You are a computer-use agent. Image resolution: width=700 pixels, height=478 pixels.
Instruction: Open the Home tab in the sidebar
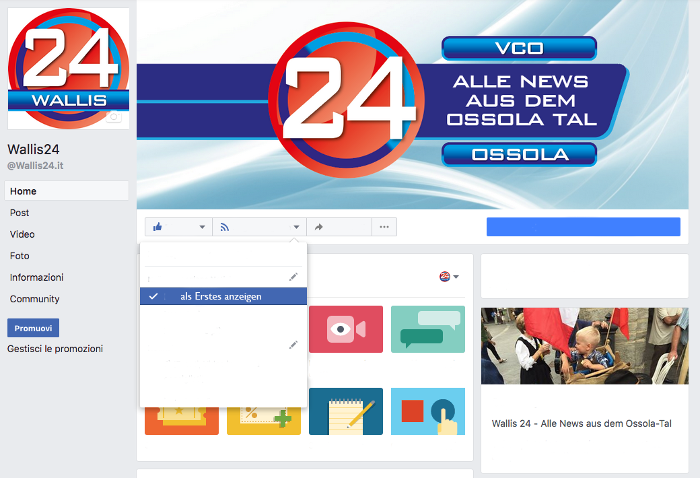click(67, 191)
